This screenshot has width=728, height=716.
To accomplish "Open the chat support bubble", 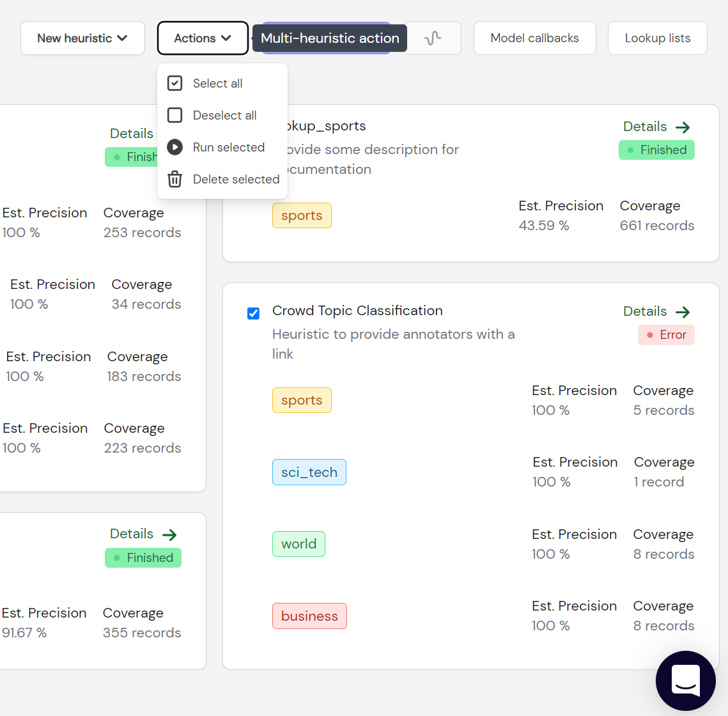I will (685, 681).
